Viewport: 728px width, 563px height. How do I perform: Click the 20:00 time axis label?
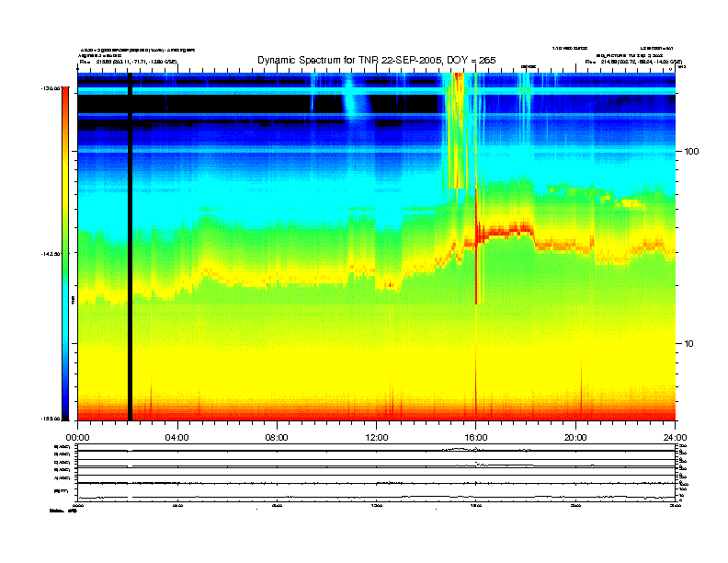click(x=575, y=438)
